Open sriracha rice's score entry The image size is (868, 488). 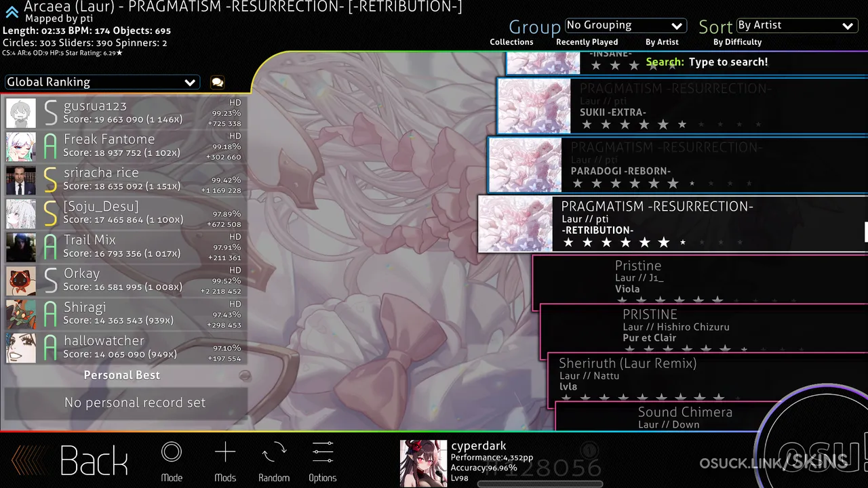(x=125, y=180)
